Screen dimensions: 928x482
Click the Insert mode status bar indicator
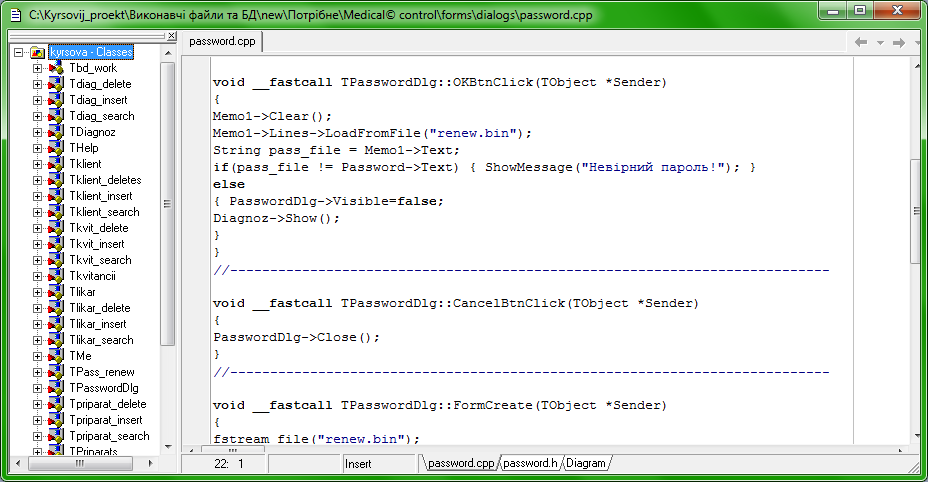[379, 464]
